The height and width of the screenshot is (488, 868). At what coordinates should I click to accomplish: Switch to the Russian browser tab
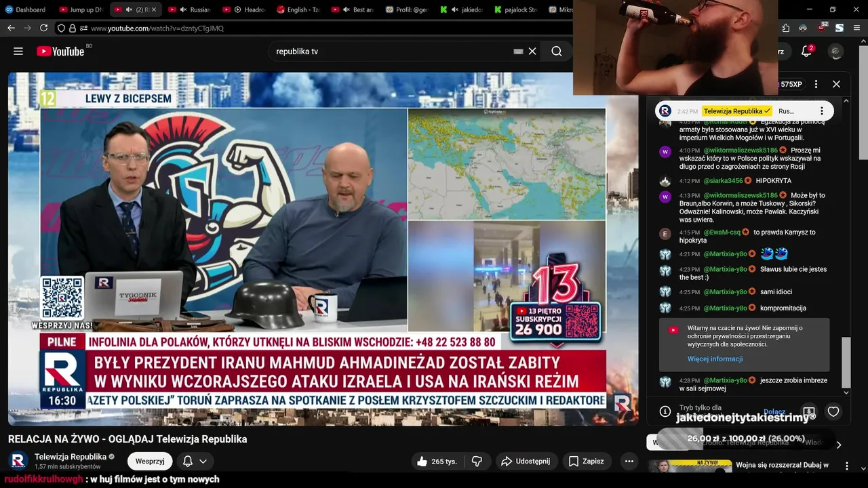pos(190,9)
